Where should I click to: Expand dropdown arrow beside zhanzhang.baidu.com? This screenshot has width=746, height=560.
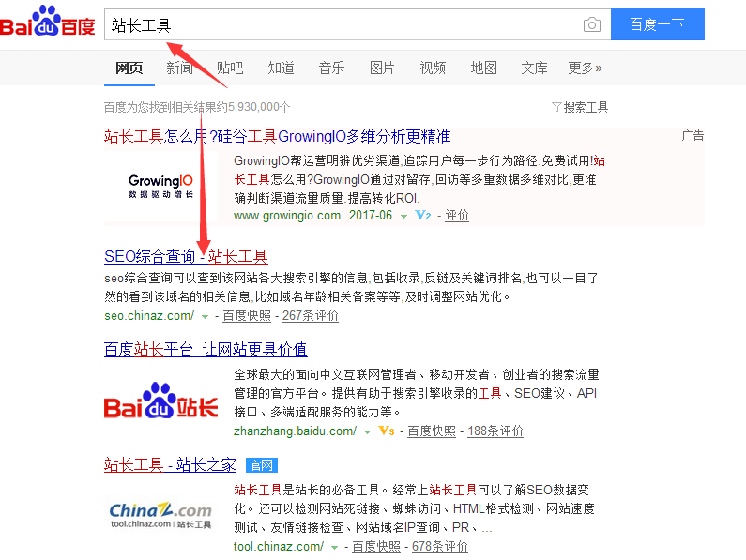click(367, 432)
